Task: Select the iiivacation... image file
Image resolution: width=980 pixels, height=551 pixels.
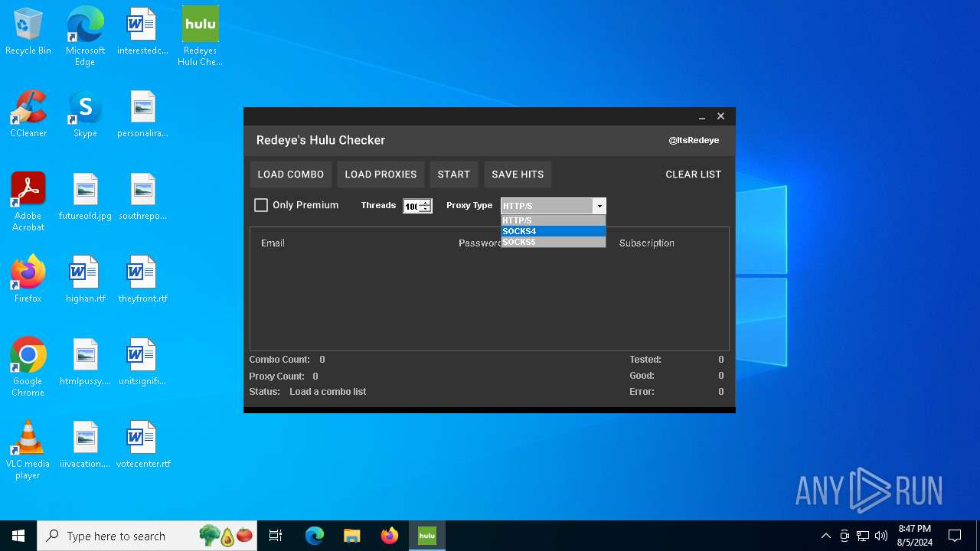Action: (85, 445)
